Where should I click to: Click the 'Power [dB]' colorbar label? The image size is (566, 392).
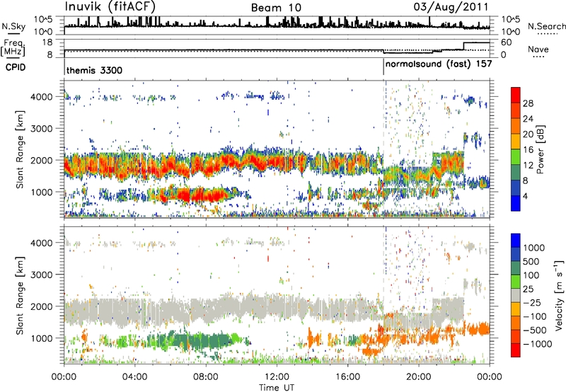(541, 149)
